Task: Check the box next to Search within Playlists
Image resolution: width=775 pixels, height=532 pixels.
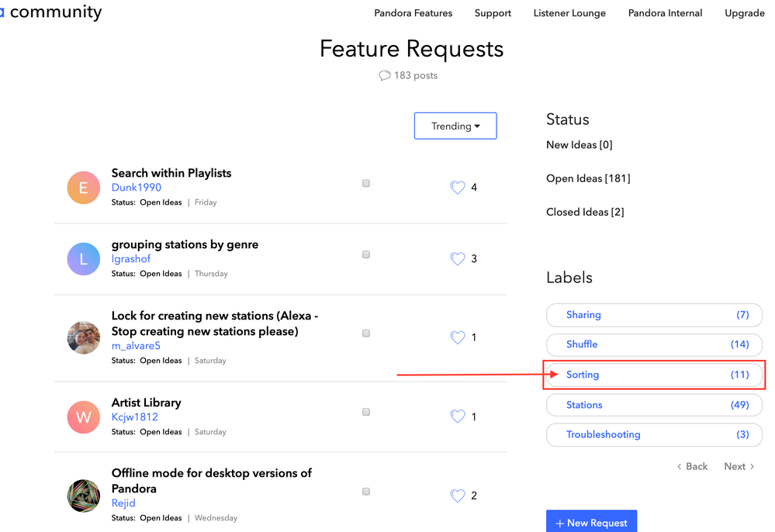Action: pyautogui.click(x=365, y=183)
